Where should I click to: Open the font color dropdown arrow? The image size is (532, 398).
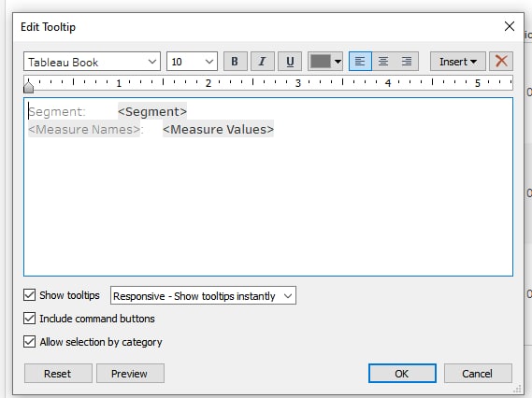coord(338,62)
